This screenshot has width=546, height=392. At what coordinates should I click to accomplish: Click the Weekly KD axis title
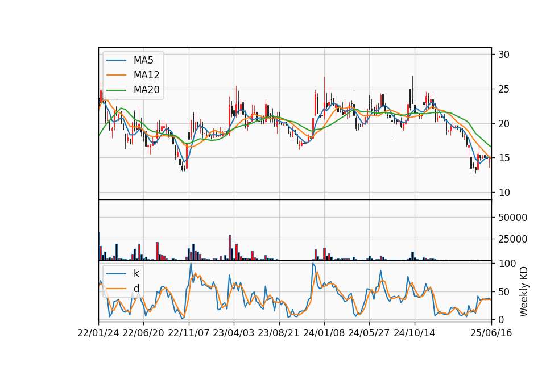coord(524,291)
